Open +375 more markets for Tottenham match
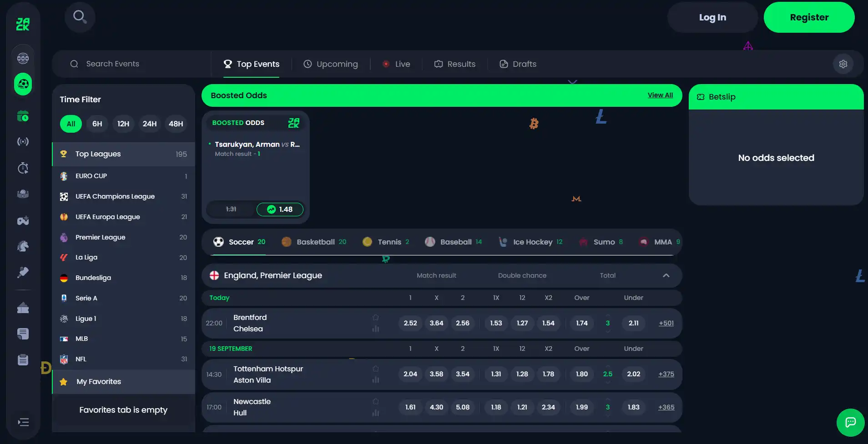The image size is (868, 444). [666, 374]
